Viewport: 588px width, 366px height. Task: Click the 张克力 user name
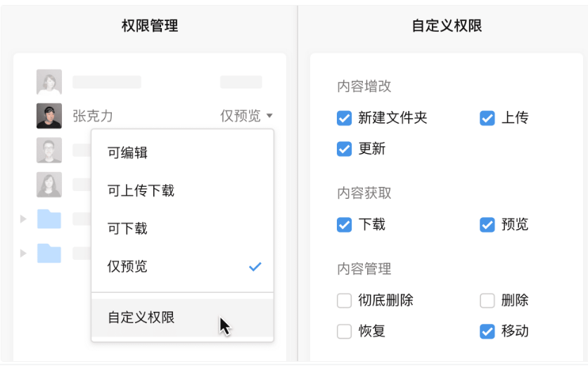pos(92,116)
